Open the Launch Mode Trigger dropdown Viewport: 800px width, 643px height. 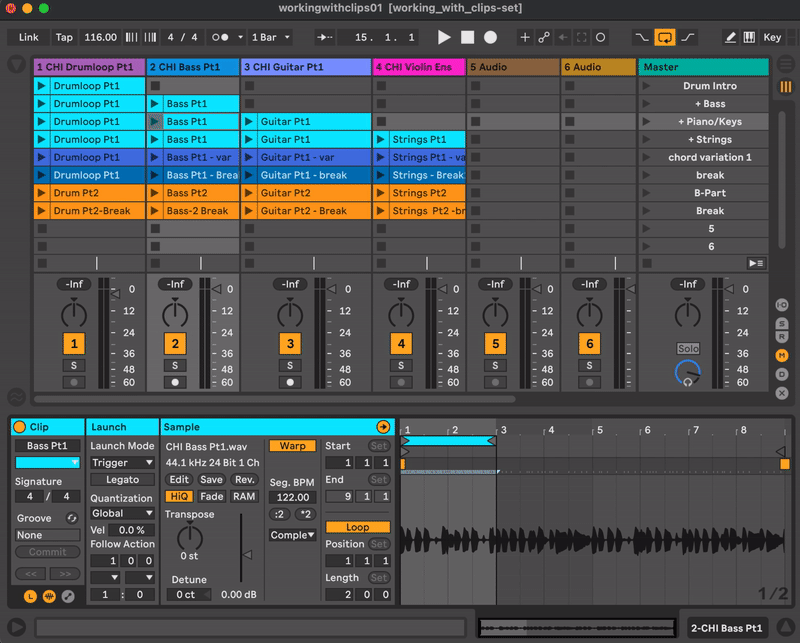coord(122,463)
